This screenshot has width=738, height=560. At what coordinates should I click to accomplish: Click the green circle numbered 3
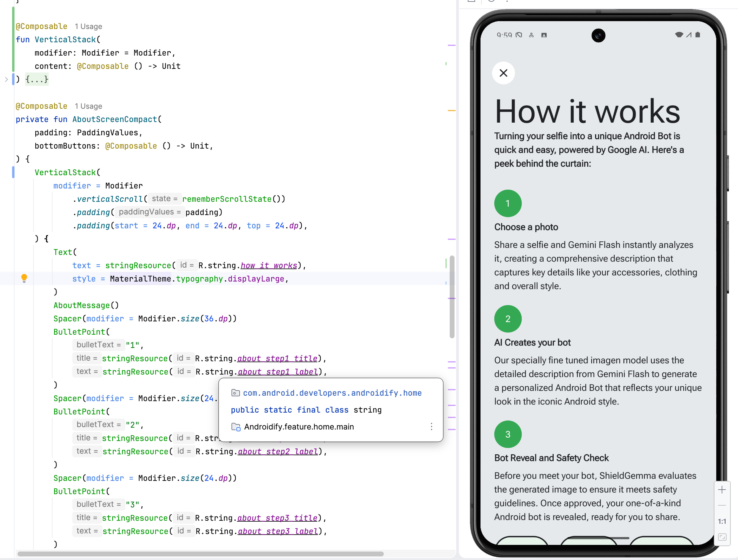point(507,434)
